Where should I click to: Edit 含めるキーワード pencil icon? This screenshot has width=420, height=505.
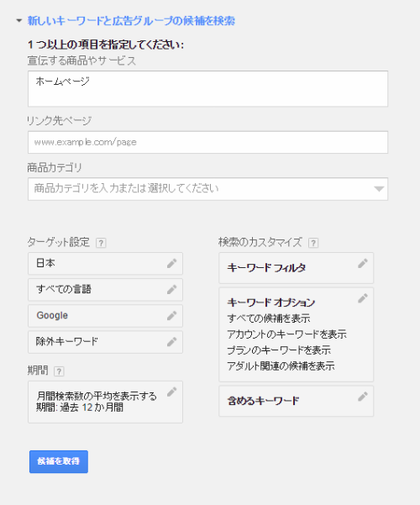click(363, 397)
